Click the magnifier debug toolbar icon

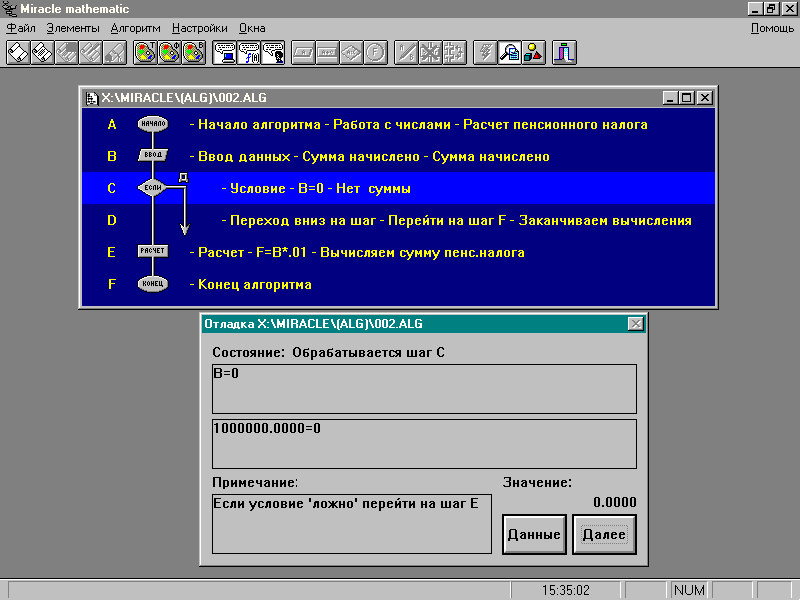click(x=510, y=52)
